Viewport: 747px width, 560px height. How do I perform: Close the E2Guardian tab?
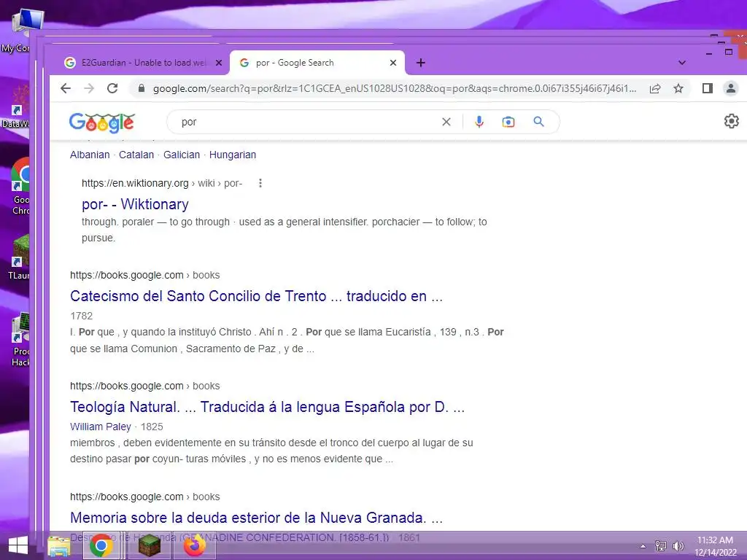219,63
